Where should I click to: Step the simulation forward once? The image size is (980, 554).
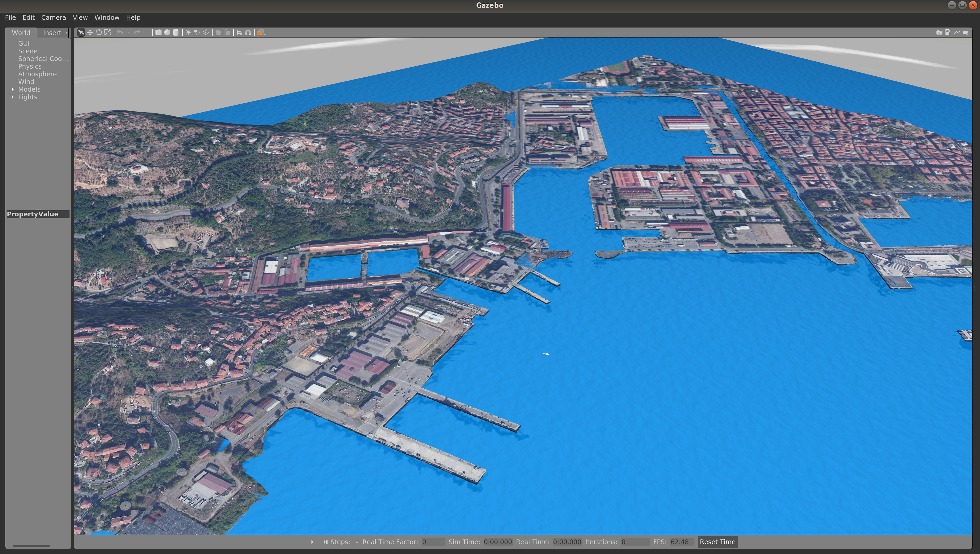[325, 542]
